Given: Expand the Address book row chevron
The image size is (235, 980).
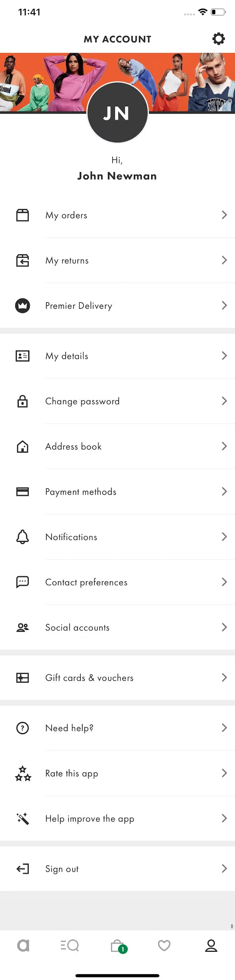Looking at the screenshot, I should (224, 446).
